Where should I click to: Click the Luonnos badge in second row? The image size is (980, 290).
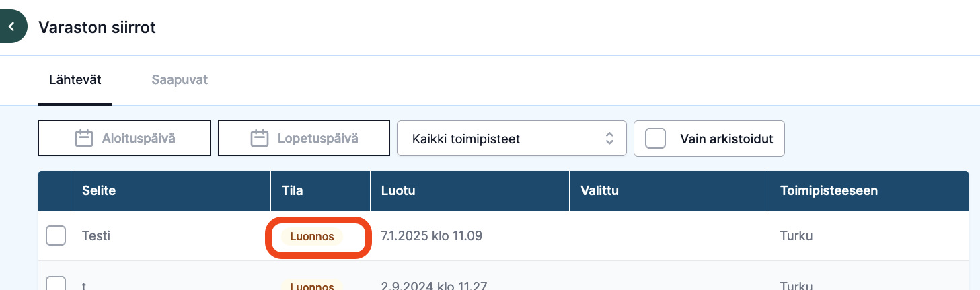(x=312, y=285)
